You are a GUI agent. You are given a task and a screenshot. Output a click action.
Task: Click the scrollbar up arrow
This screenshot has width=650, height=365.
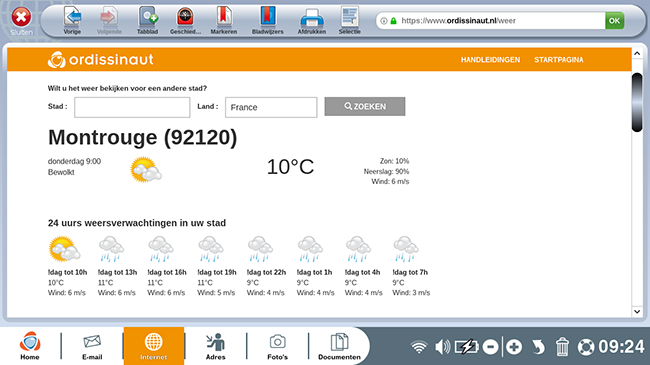pos(637,53)
